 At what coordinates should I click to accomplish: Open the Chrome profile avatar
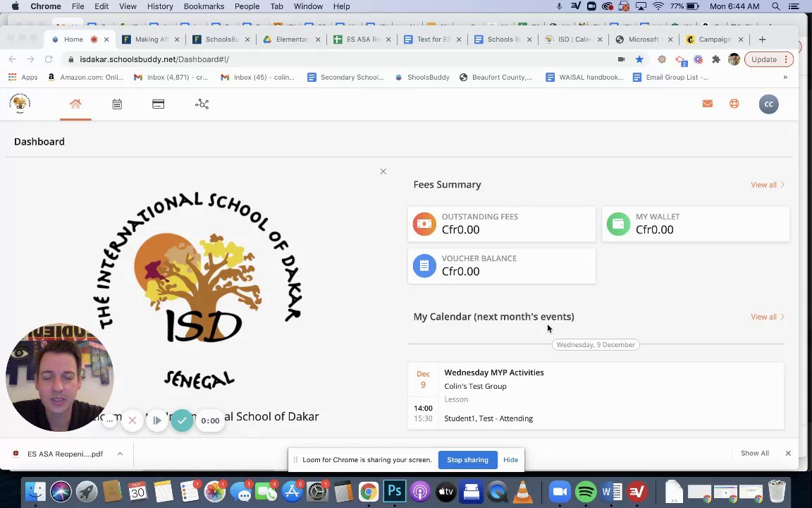point(734,59)
